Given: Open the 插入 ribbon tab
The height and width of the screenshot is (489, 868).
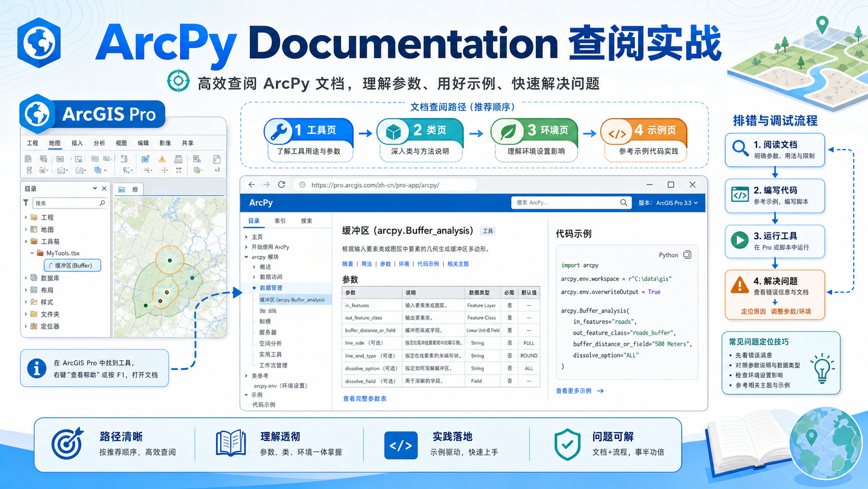Looking at the screenshot, I should [77, 143].
